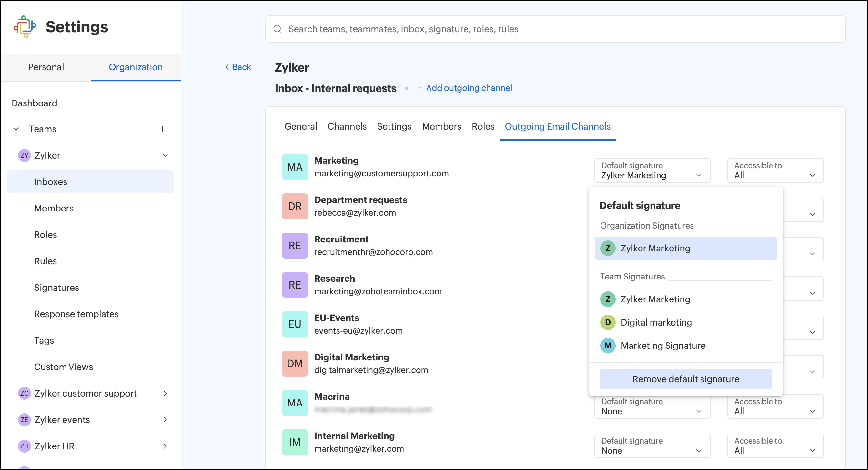The width and height of the screenshot is (868, 470).
Task: Click the DR avatar of Department requests
Action: pyautogui.click(x=295, y=206)
